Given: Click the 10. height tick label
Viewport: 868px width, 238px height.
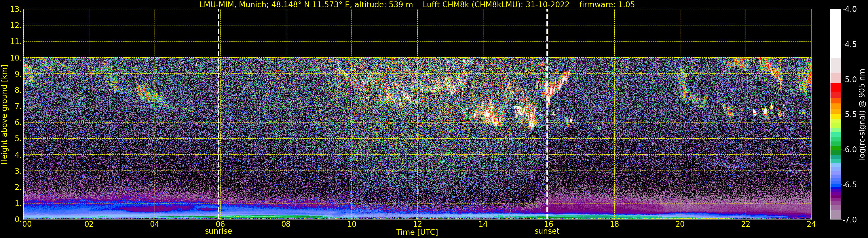Looking at the screenshot, I should (16, 58).
